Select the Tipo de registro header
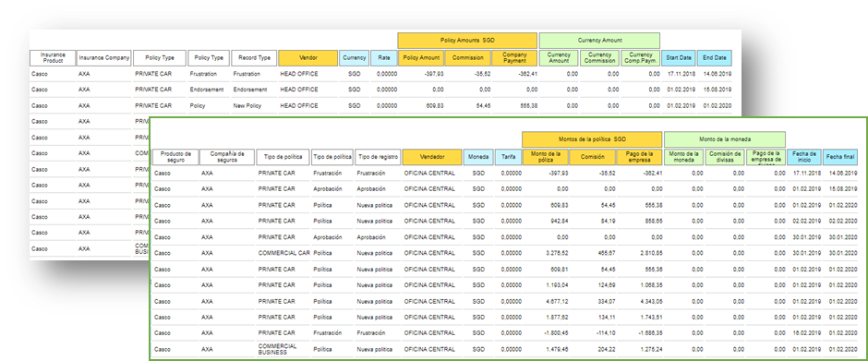The height and width of the screenshot is (361, 868). coord(378,157)
